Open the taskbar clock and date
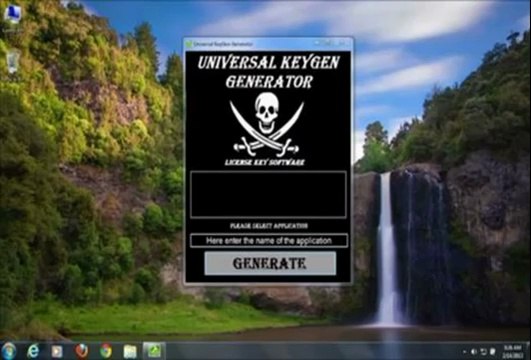Screen dimensions: 531x360 click(x=512, y=352)
